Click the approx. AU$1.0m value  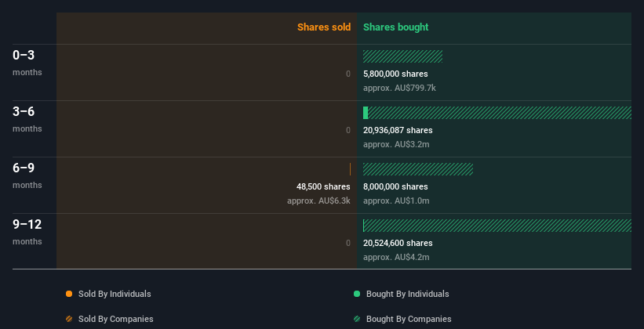[396, 201]
